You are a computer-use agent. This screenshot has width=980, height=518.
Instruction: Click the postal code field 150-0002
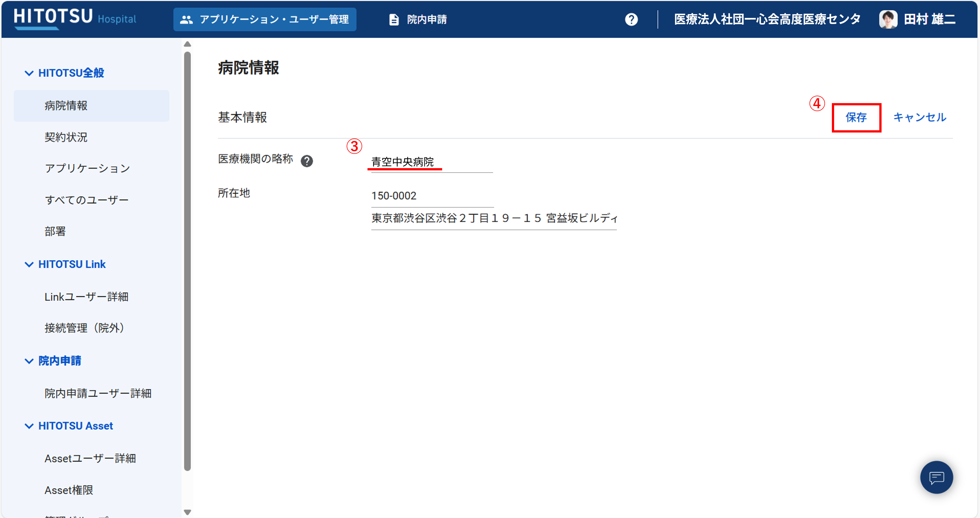(431, 196)
